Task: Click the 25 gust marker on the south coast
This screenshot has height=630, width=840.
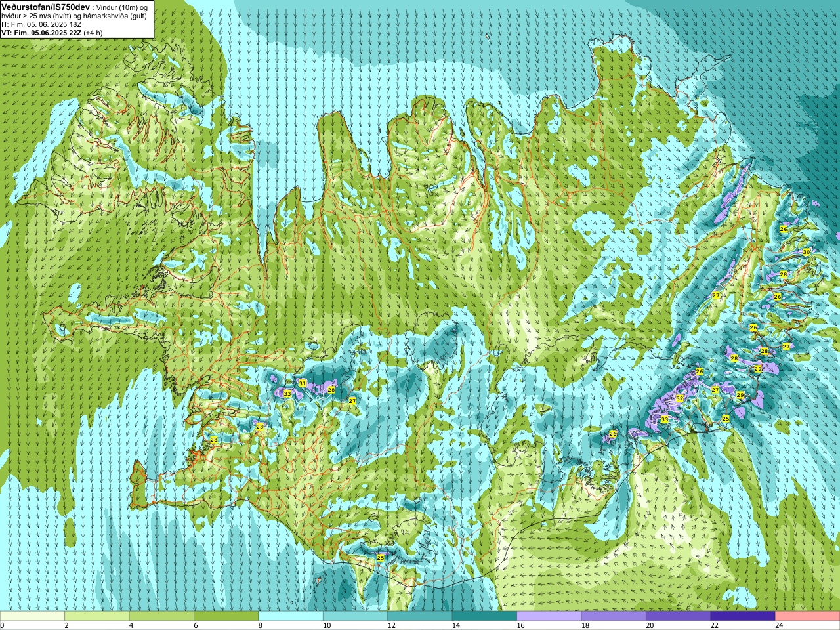Action: (380, 558)
